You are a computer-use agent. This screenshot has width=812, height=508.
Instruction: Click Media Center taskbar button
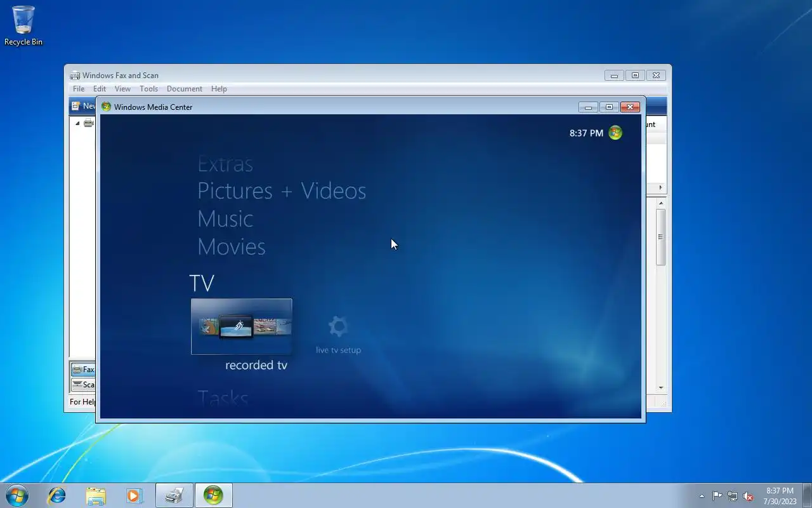(213, 495)
